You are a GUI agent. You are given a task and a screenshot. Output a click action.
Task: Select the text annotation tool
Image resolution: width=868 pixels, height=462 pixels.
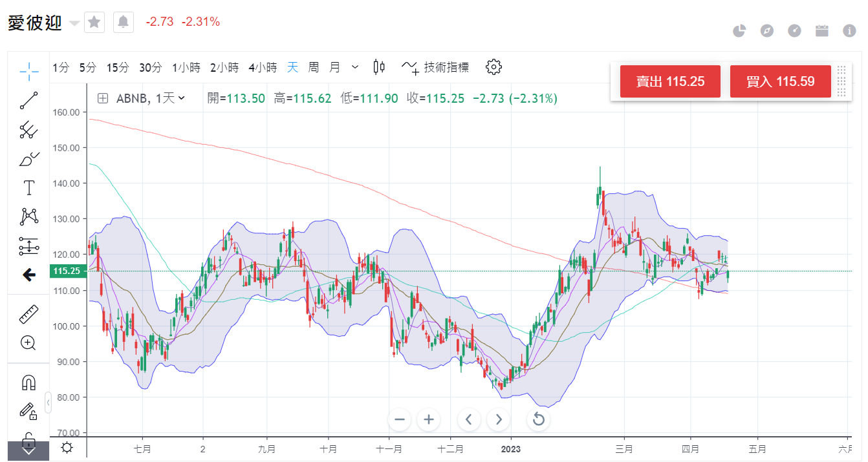(28, 188)
